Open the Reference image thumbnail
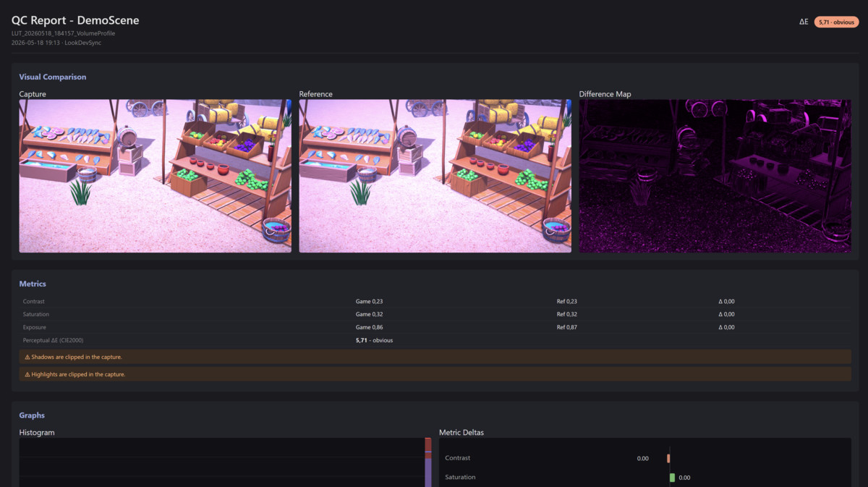The image size is (868, 487). coord(435,176)
